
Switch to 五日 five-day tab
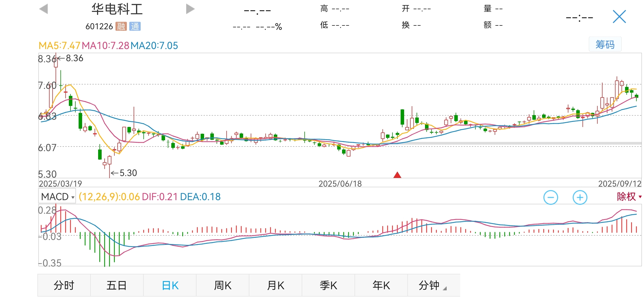(117, 285)
